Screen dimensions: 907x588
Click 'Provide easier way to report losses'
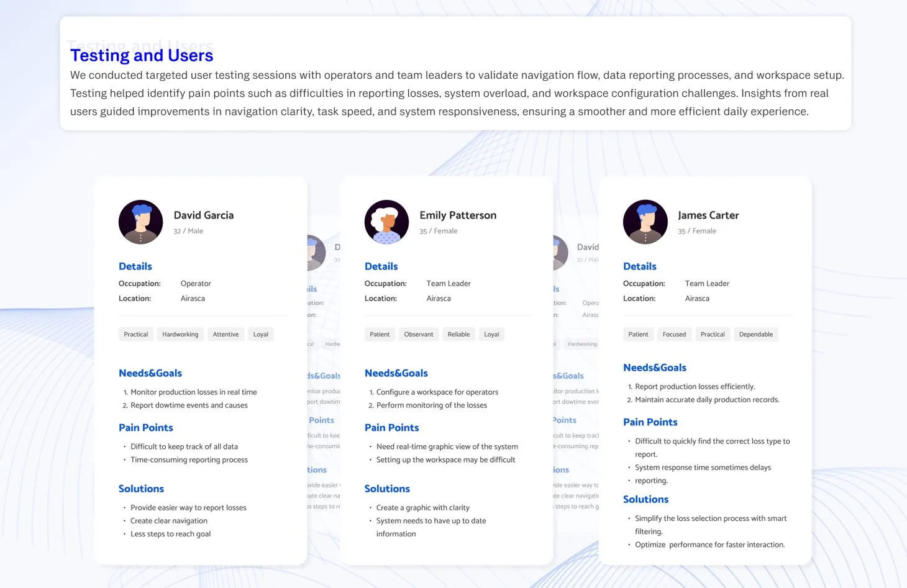(x=188, y=507)
